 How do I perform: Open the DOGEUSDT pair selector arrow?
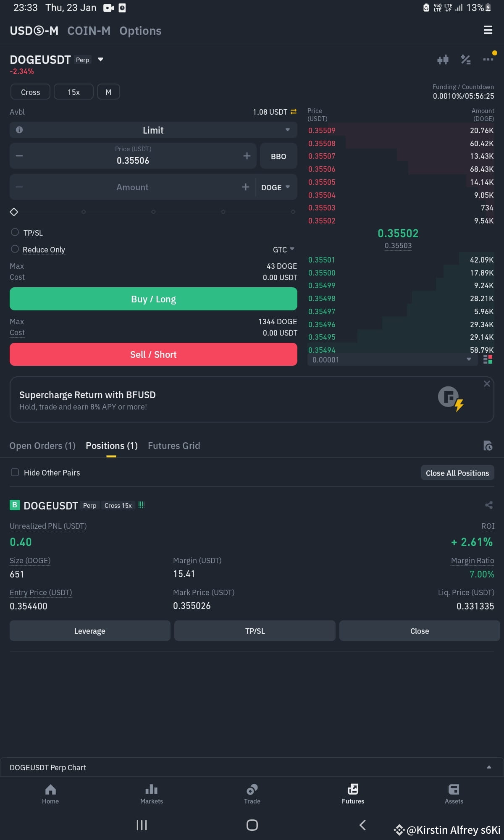tap(100, 60)
